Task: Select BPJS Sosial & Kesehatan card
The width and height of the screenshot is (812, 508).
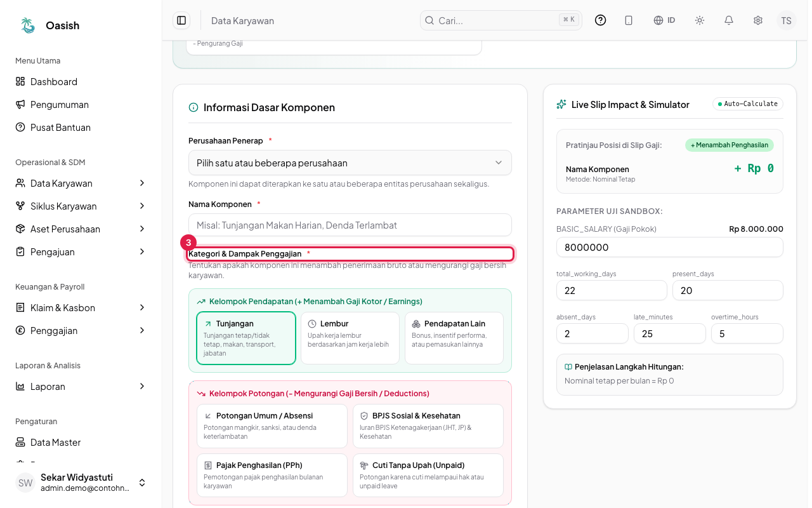Action: (x=428, y=426)
